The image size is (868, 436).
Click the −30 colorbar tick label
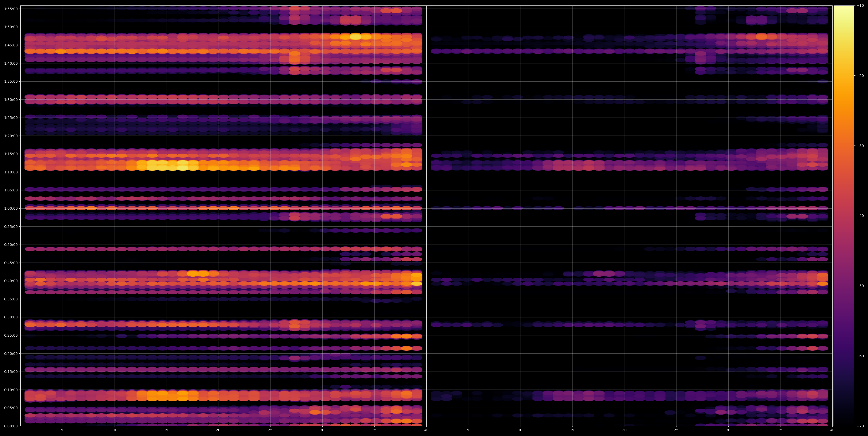coord(860,146)
